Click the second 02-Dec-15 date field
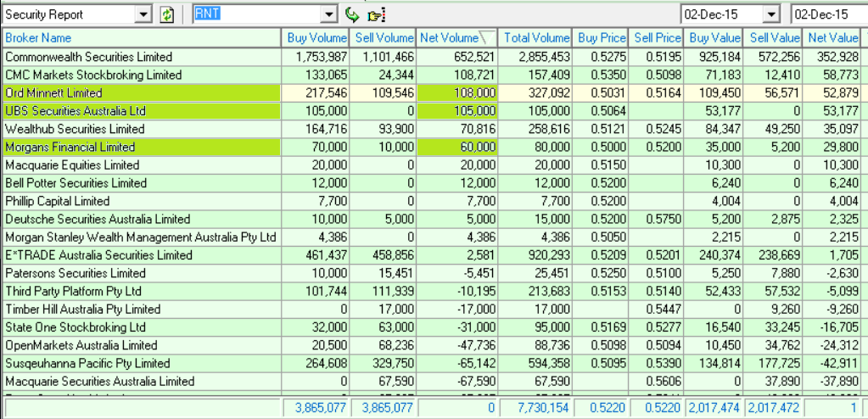This screenshot has width=868, height=419. pyautogui.click(x=829, y=14)
